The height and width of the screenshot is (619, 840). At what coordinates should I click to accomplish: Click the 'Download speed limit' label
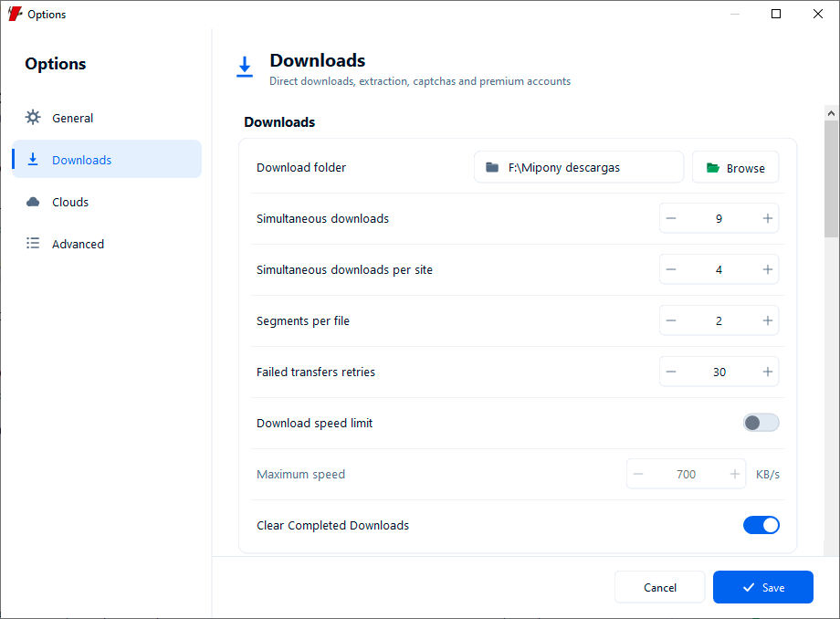314,423
